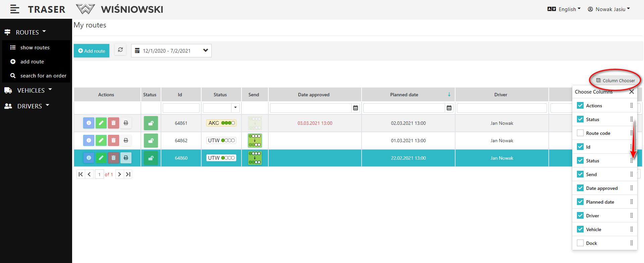Click the send route icon for route 64862

tap(255, 141)
